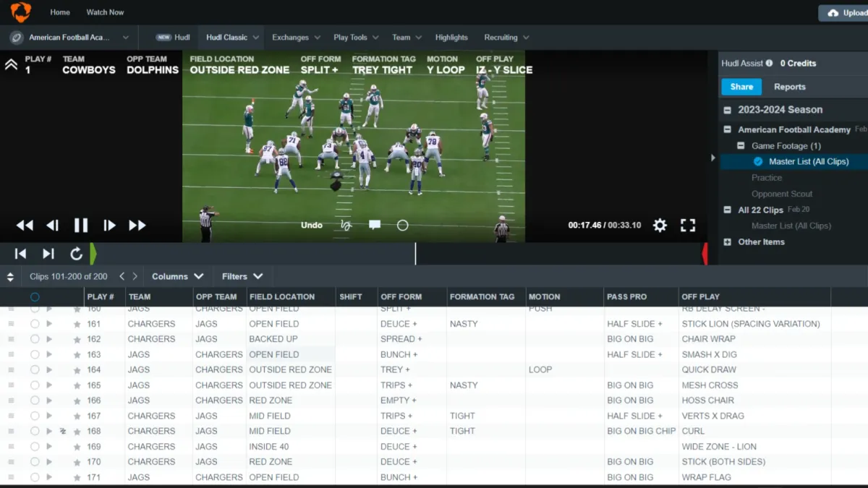Screen dimensions: 868x488
Task: Jump to the previous clip
Action: click(21, 254)
